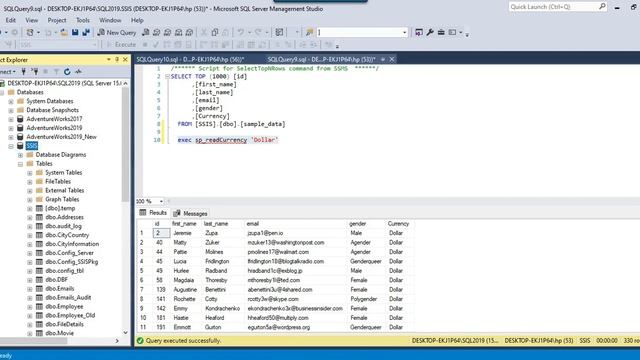Select the Results tab
The width and height of the screenshot is (640, 360).
(153, 213)
